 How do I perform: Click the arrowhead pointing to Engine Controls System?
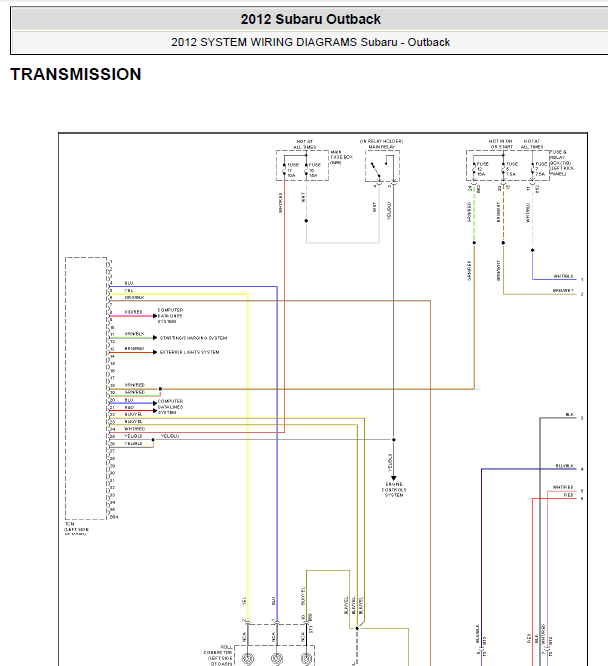pos(393,478)
